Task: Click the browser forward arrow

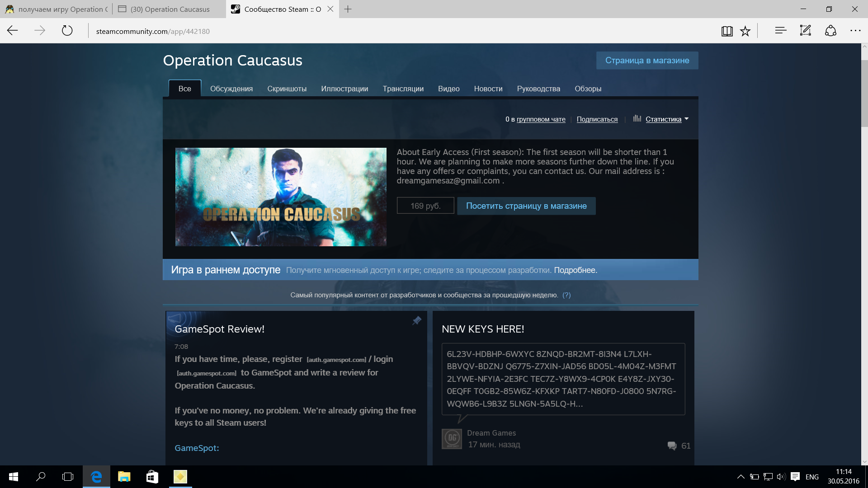Action: pos(40,31)
